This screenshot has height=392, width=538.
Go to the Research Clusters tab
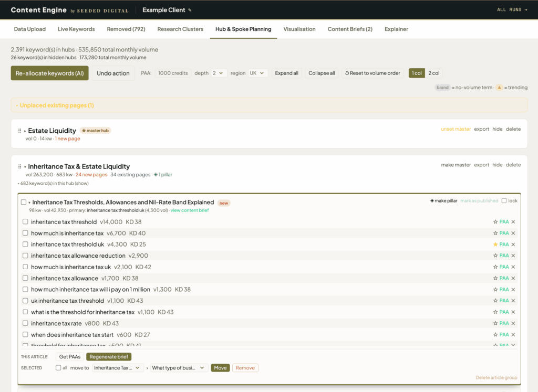pyautogui.click(x=180, y=29)
